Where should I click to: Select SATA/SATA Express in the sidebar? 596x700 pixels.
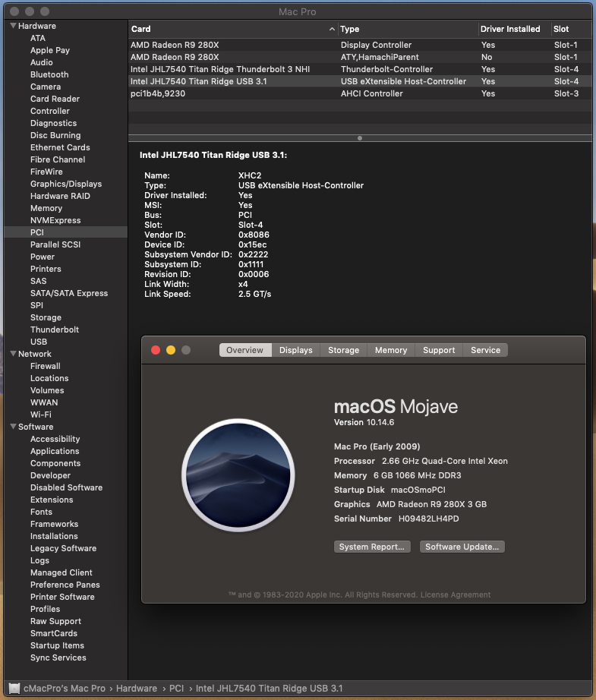point(69,293)
